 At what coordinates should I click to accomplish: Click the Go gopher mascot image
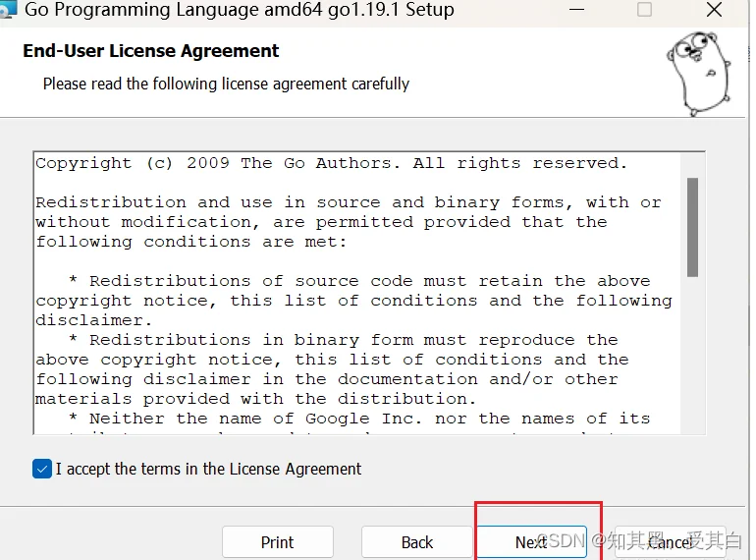point(699,74)
